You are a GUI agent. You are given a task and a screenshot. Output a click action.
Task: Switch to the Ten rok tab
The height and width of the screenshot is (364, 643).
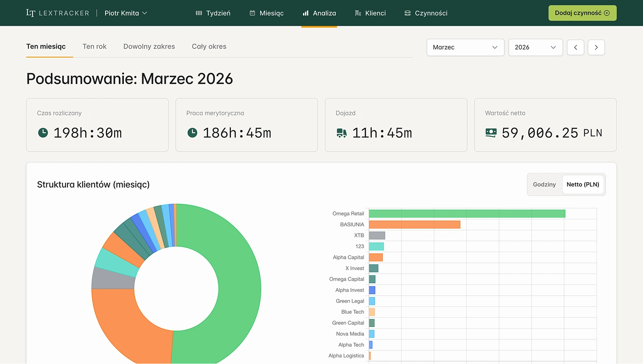point(94,46)
